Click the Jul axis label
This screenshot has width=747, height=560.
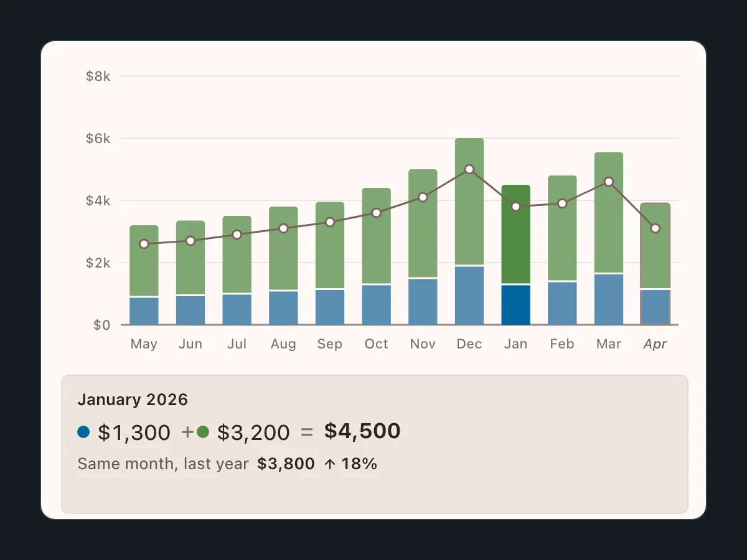[237, 344]
